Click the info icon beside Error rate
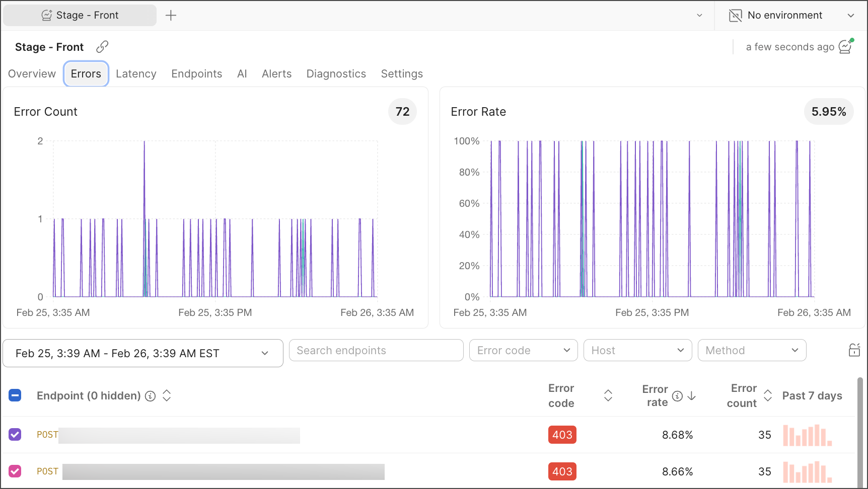The image size is (868, 489). pos(678,396)
